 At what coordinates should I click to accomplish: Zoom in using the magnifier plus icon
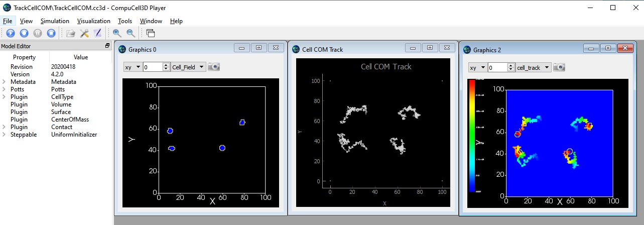(x=117, y=33)
